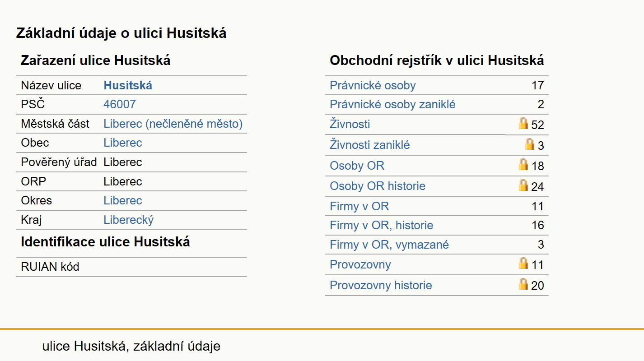
Task: Click the lock icon in Osoby OR historie row
Action: [523, 185]
